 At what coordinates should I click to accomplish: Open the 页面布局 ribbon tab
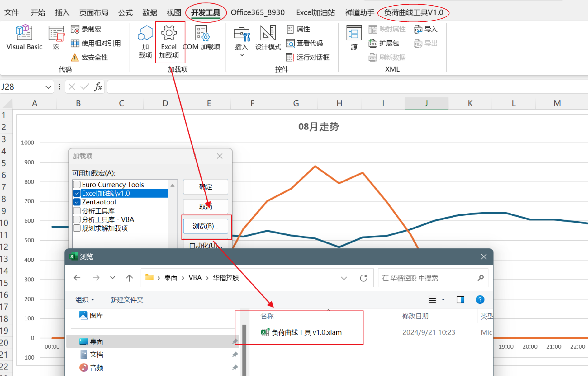click(94, 12)
